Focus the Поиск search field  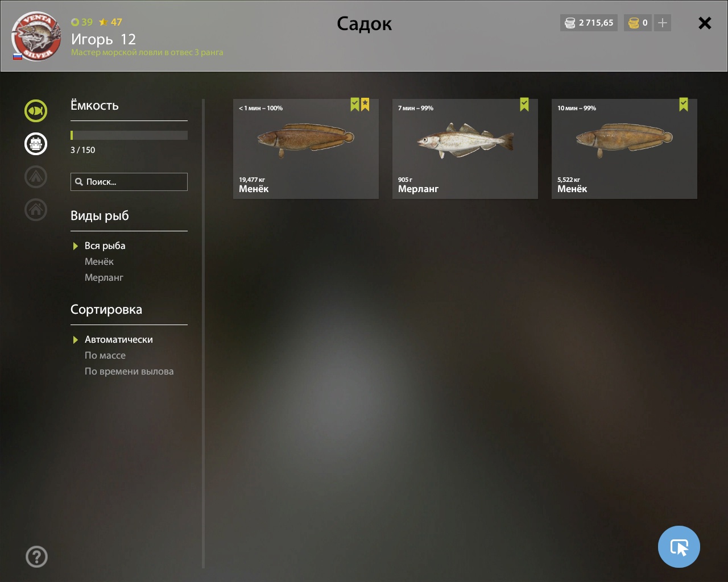pyautogui.click(x=129, y=182)
